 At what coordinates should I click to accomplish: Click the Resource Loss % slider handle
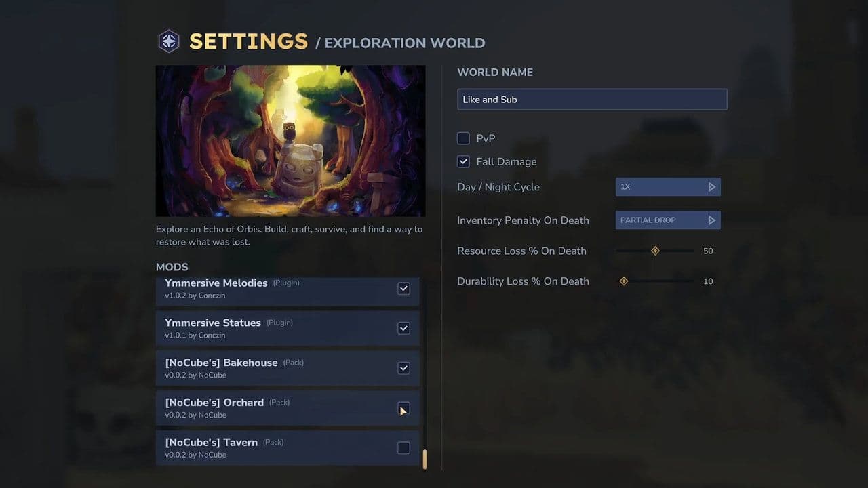[655, 251]
